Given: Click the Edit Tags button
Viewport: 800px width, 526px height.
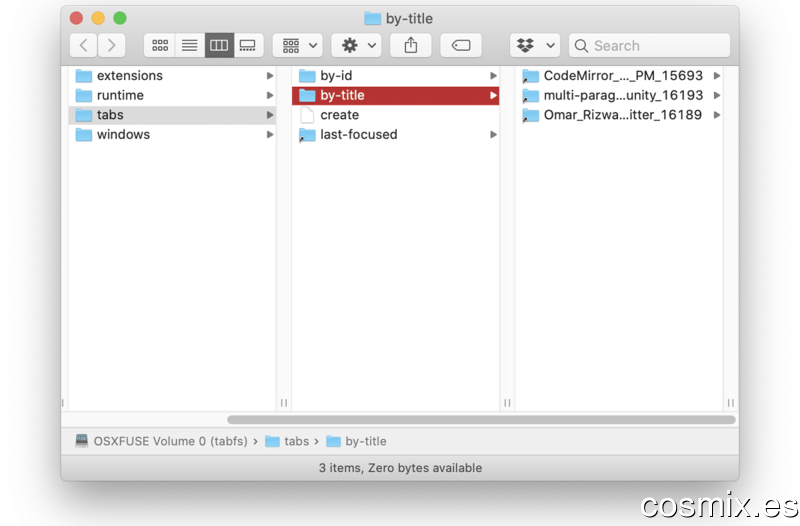Looking at the screenshot, I should 461,45.
